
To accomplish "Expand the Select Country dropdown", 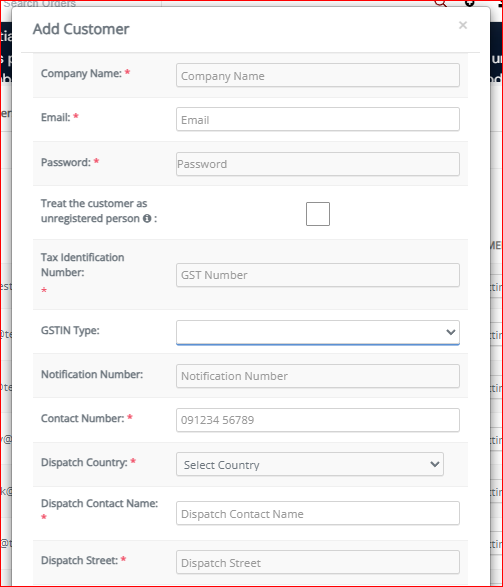I will (310, 464).
